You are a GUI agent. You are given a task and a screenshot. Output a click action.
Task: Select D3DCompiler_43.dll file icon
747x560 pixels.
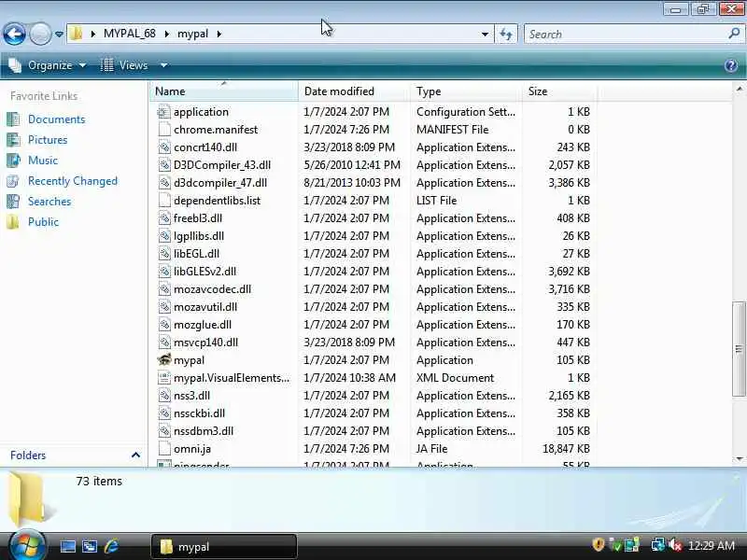(x=163, y=165)
